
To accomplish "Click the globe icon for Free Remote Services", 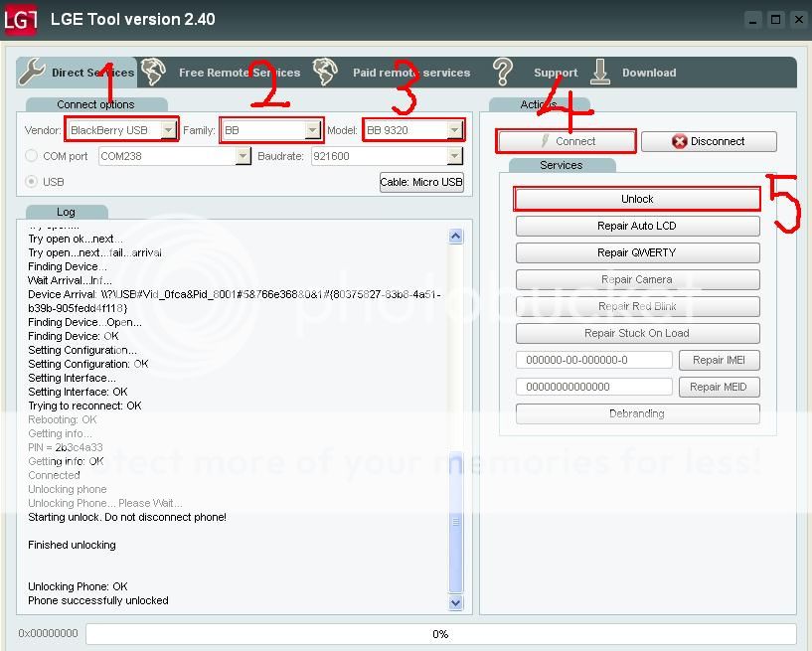I will [153, 72].
